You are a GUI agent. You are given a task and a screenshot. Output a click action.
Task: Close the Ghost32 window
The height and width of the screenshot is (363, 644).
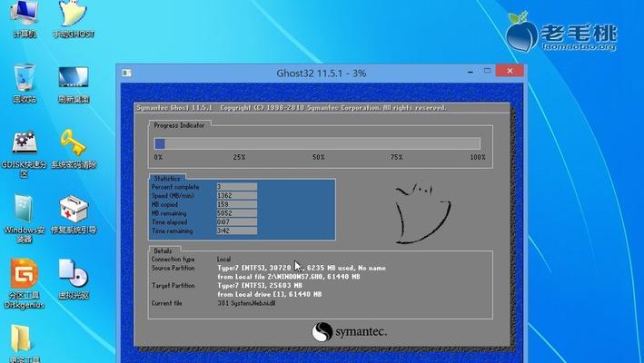(510, 71)
